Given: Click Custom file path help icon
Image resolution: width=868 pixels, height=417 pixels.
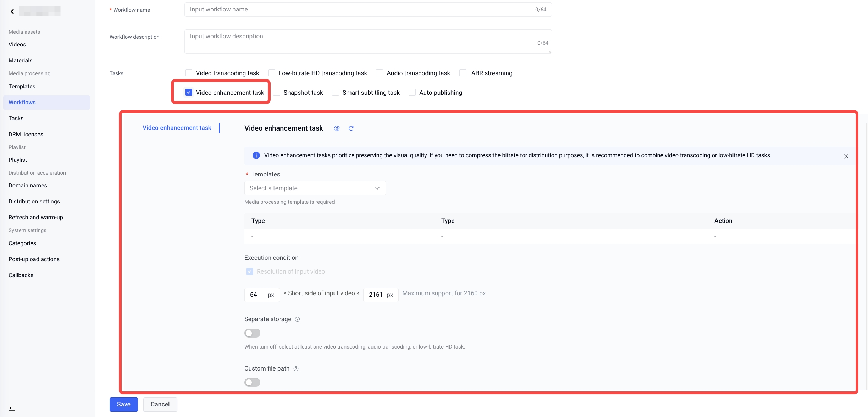Looking at the screenshot, I should coord(296,369).
